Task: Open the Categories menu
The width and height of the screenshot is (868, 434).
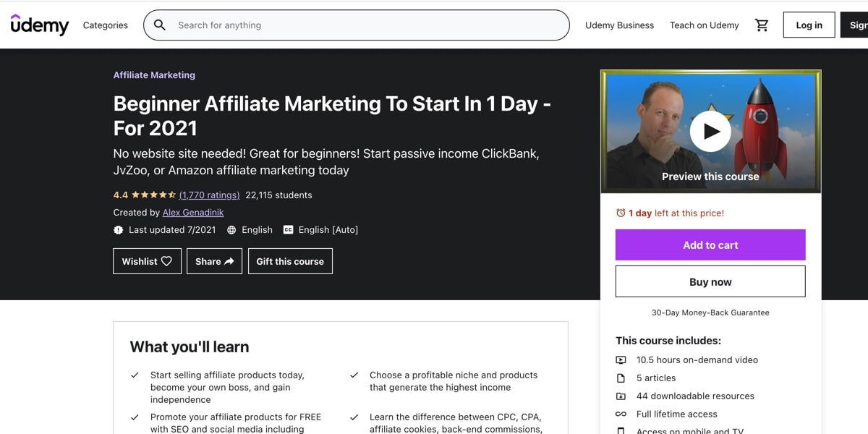Action: (106, 25)
